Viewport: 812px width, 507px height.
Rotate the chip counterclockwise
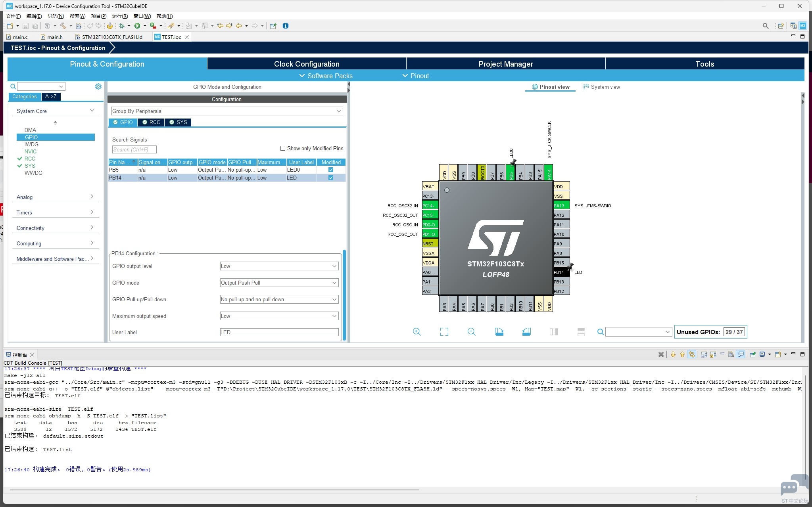click(526, 332)
